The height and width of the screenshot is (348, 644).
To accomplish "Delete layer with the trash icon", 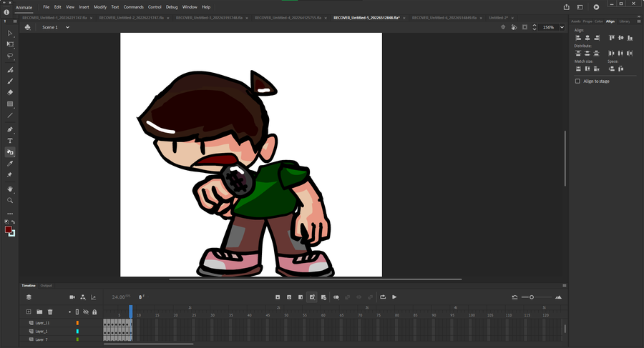I will [x=50, y=312].
